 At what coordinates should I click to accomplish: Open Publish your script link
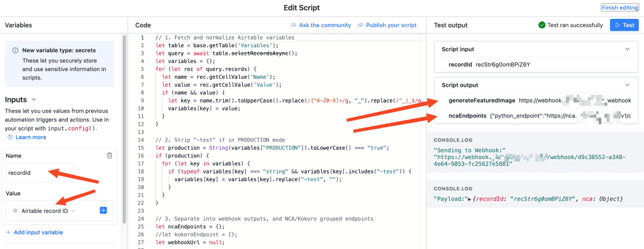click(391, 25)
